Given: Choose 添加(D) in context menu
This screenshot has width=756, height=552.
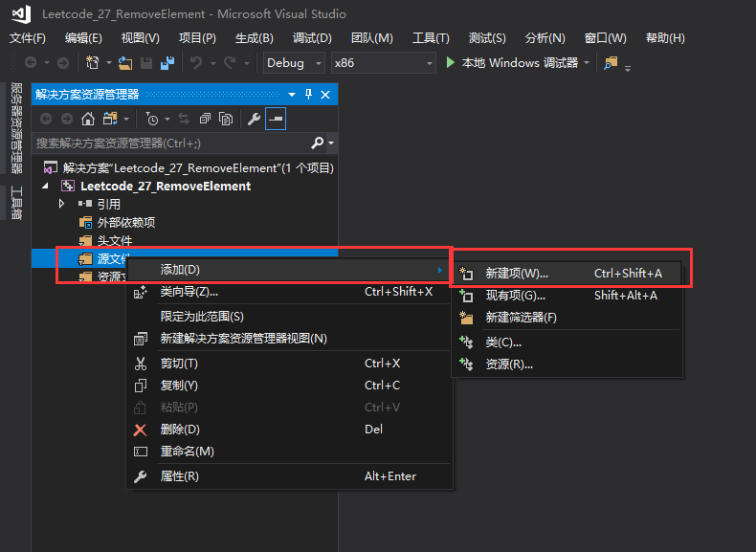Looking at the screenshot, I should click(289, 270).
